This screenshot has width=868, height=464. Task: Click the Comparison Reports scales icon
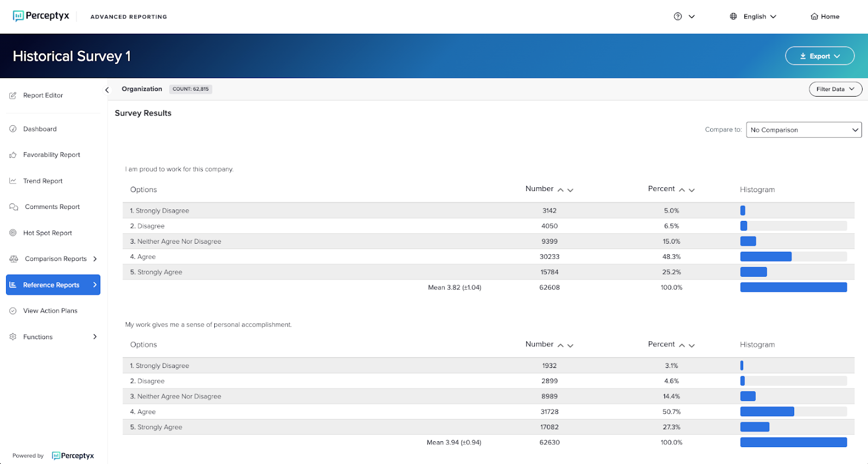pyautogui.click(x=14, y=259)
